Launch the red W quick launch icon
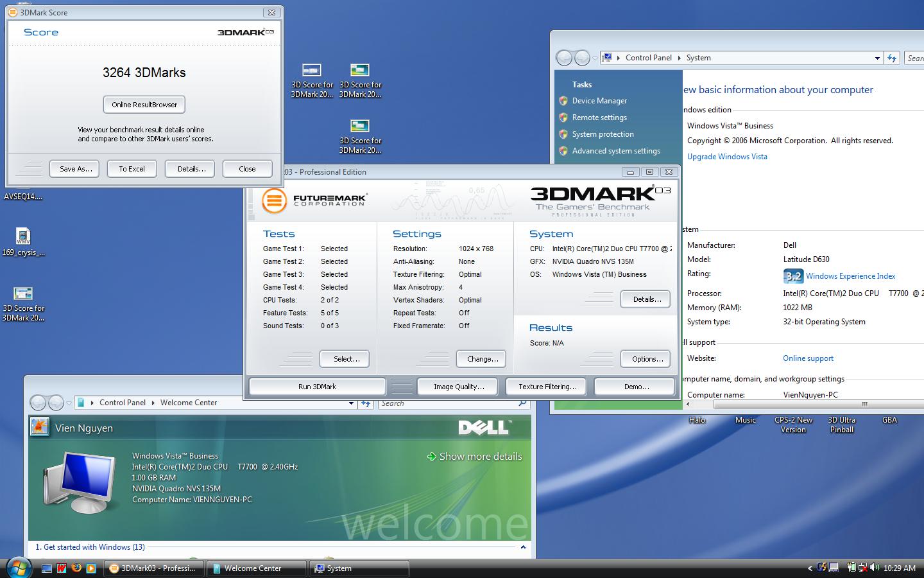This screenshot has width=924, height=578. [62, 568]
